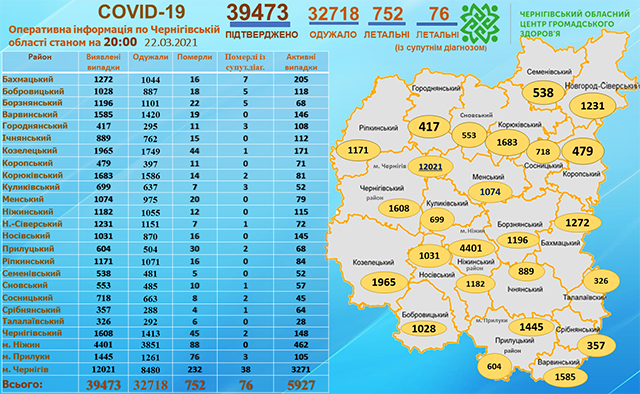Select the 12021 bubble for Chernihiv city
This screenshot has height=394, width=640.
pyautogui.click(x=431, y=167)
